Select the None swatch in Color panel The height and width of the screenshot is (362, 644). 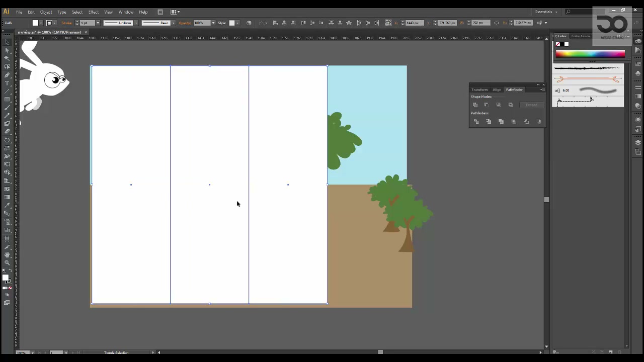(558, 44)
